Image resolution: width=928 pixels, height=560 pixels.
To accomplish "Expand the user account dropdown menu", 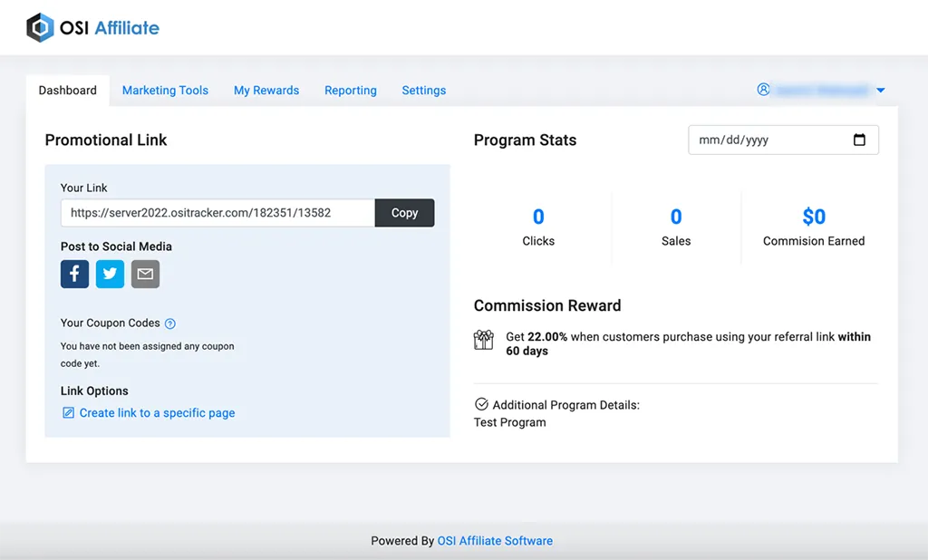I will [x=880, y=90].
